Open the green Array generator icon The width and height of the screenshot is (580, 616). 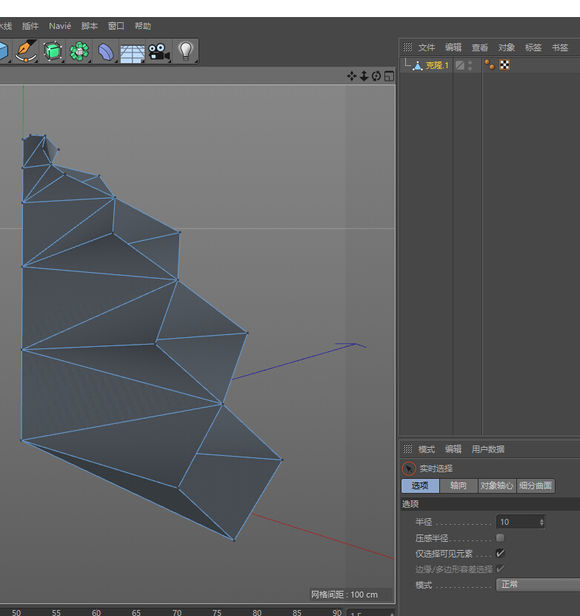[79, 51]
